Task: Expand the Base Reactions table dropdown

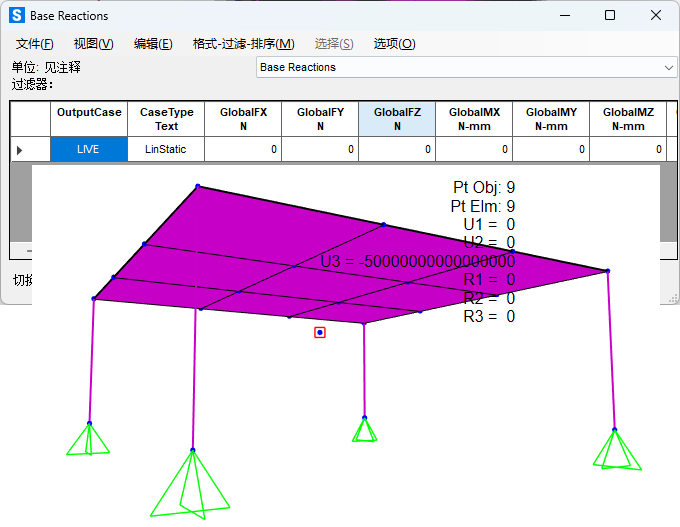Action: click(669, 68)
